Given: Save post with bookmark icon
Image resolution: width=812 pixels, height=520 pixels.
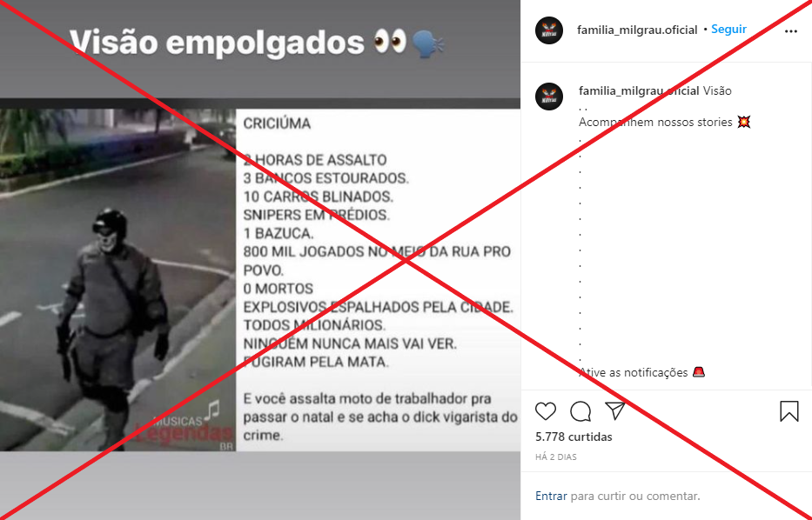Looking at the screenshot, I should pyautogui.click(x=789, y=411).
